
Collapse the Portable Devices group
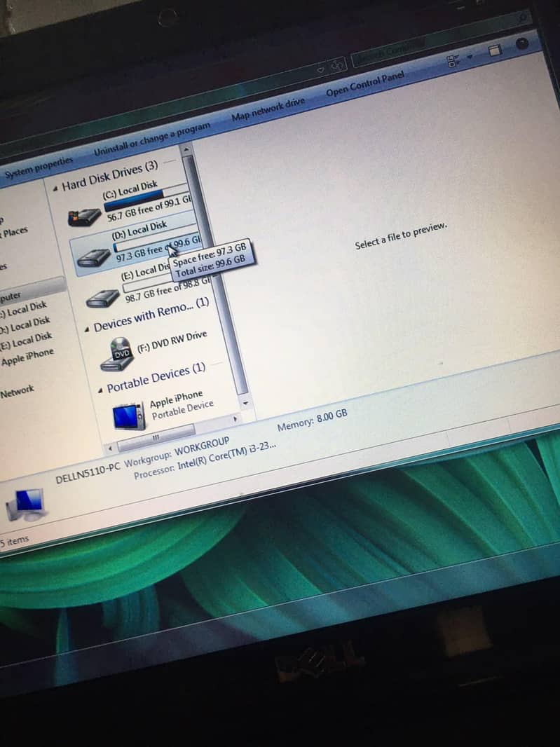[100, 390]
